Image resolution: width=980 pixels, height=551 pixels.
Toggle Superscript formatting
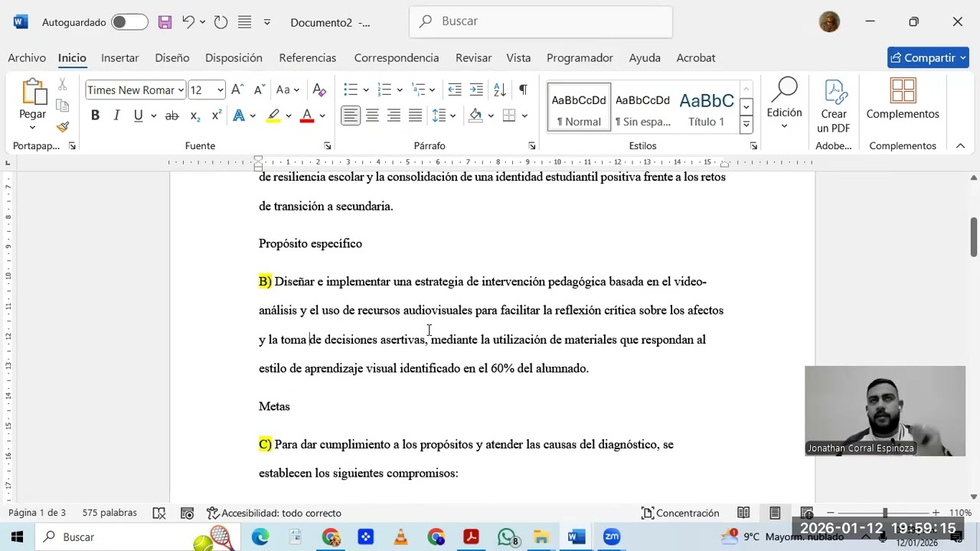[x=216, y=116]
